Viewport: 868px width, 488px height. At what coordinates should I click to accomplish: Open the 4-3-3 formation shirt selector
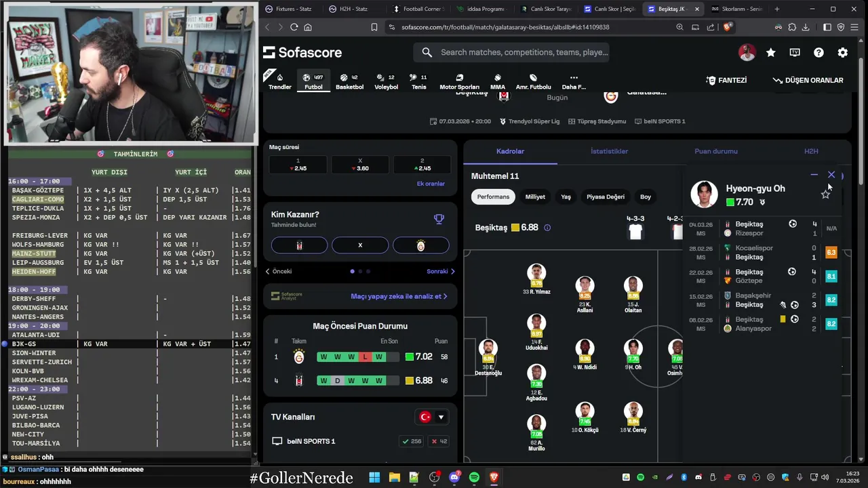coord(635,228)
